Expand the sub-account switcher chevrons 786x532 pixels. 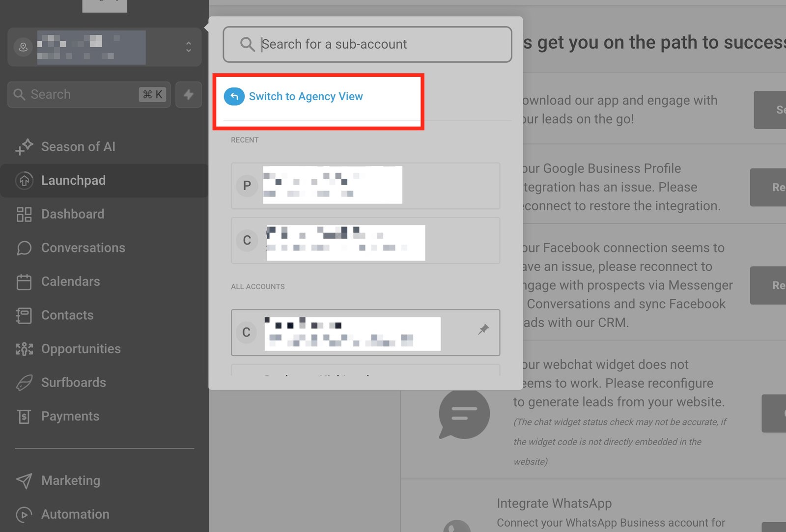coord(188,47)
